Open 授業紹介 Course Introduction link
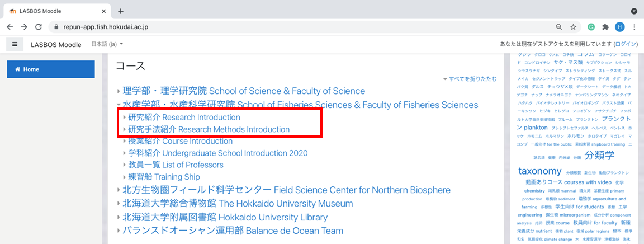The image size is (644, 244). point(181,141)
